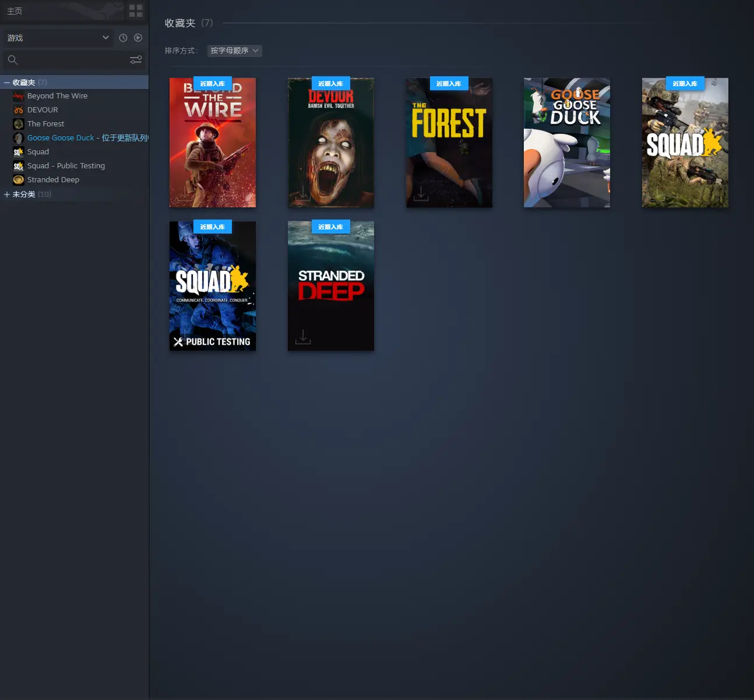Open Squad Public Testing game cover
754x700 pixels.
click(213, 286)
